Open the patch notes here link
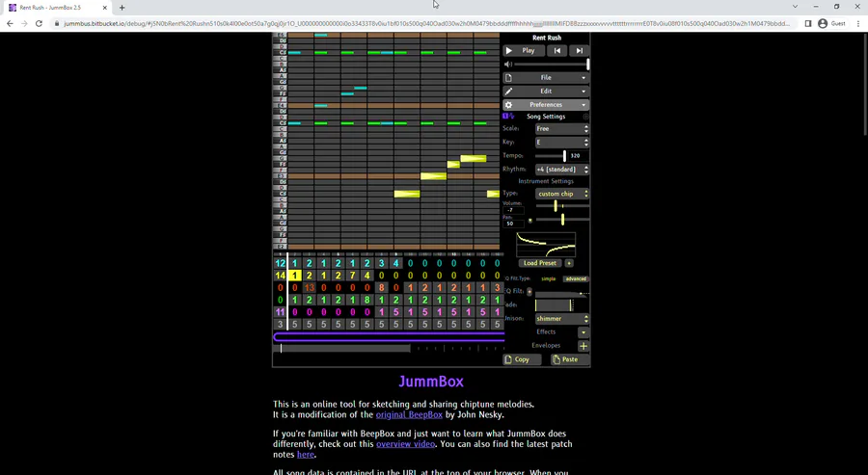Screen dimensions: 868x475 coord(306,455)
